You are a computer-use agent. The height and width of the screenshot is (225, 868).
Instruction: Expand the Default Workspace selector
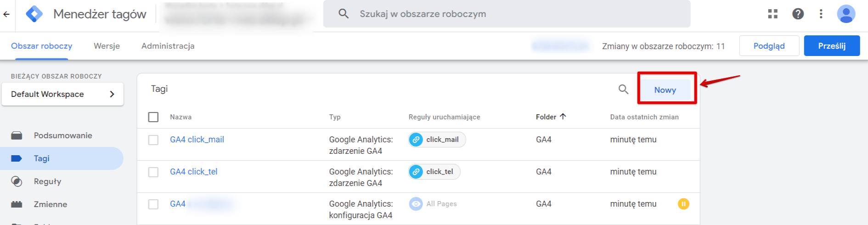(x=62, y=94)
